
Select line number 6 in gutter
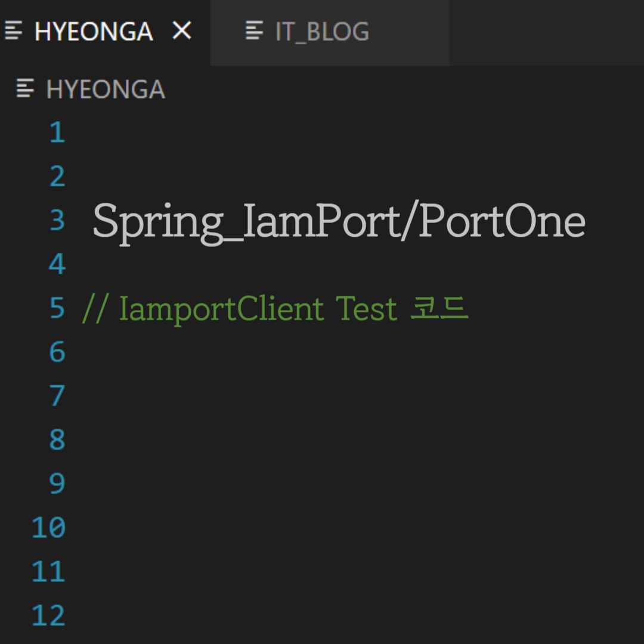click(x=57, y=352)
